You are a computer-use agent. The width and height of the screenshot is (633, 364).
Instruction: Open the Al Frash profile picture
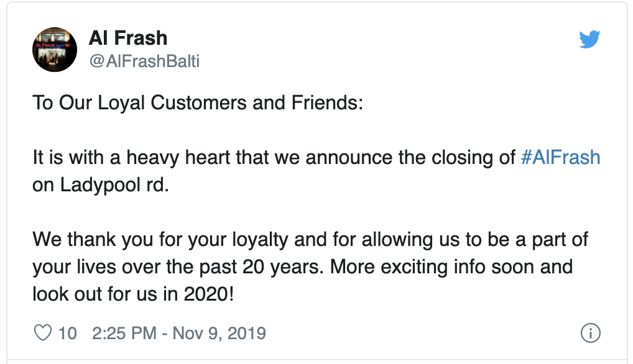coord(55,50)
